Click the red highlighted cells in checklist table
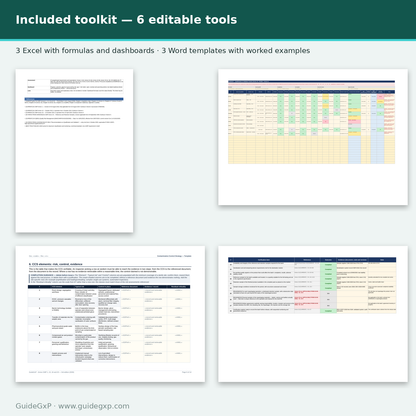Viewport: 416px width, 416px height. 307,298
